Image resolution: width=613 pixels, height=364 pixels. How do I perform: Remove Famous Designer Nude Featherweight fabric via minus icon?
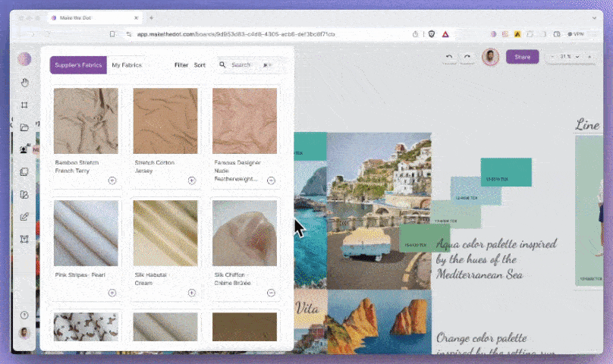click(x=271, y=180)
